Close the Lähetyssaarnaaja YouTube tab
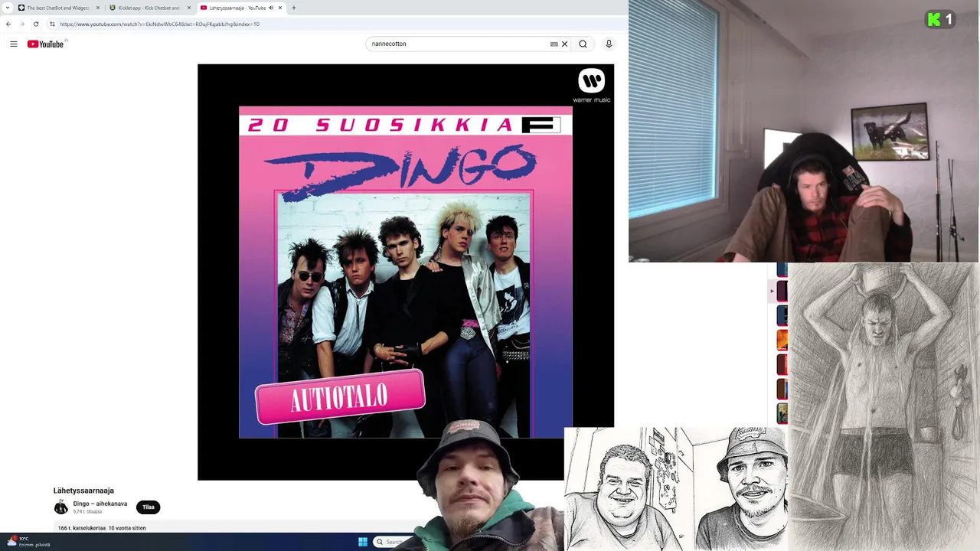 pyautogui.click(x=280, y=8)
